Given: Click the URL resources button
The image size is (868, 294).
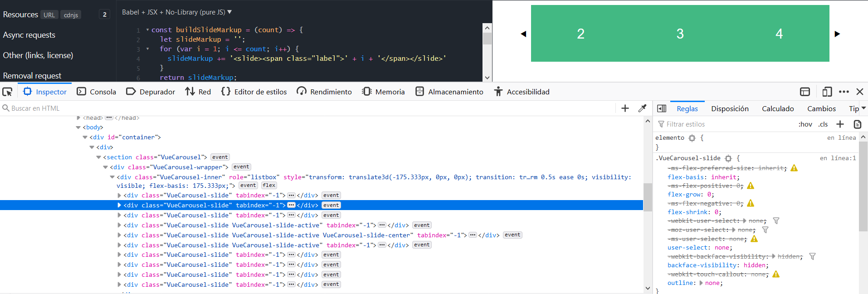Looking at the screenshot, I should coord(49,15).
